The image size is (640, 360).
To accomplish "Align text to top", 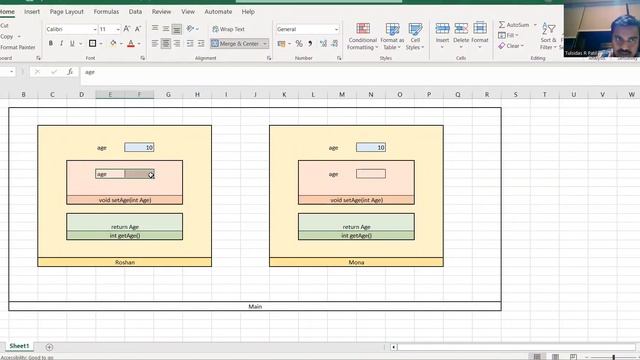I will pyautogui.click(x=155, y=29).
